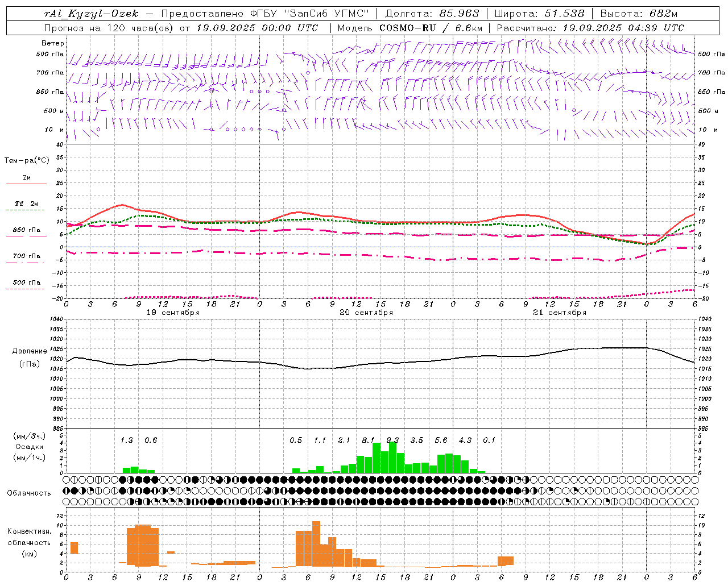Click the Давление pressure panel label

[30, 351]
